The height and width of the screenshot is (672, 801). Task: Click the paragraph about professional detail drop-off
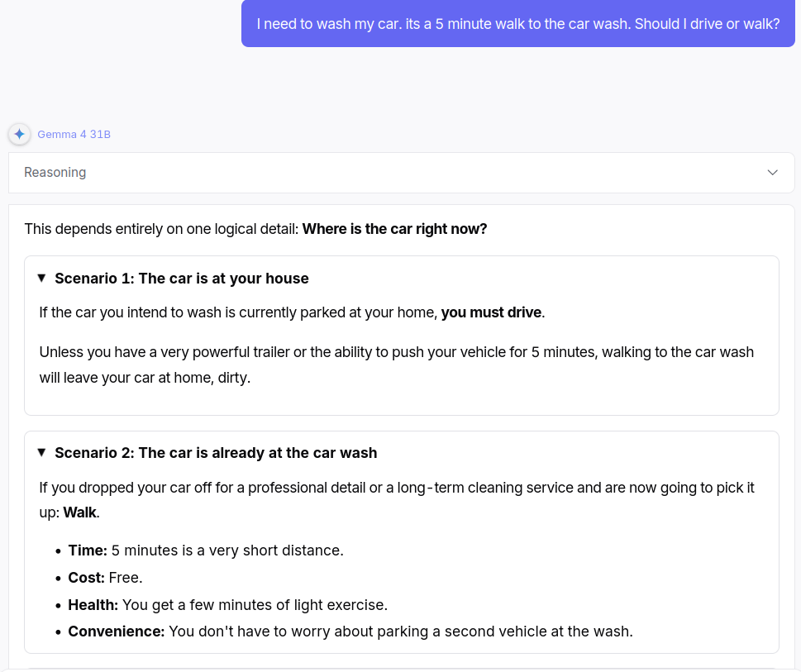click(397, 500)
